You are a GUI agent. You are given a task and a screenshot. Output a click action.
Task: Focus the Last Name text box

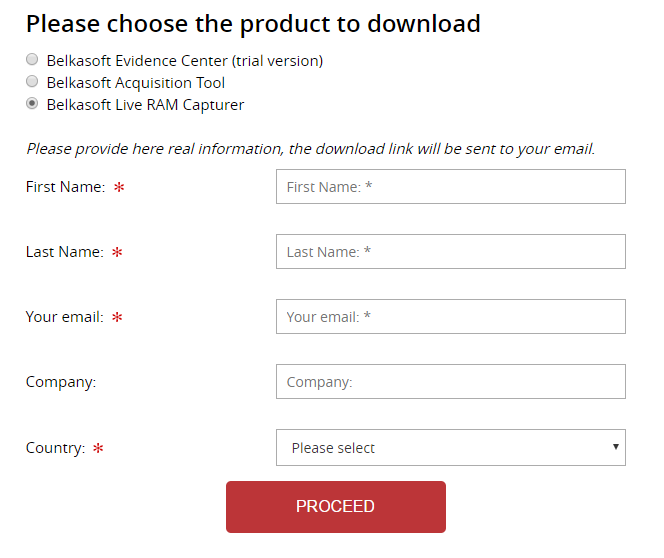tap(450, 252)
